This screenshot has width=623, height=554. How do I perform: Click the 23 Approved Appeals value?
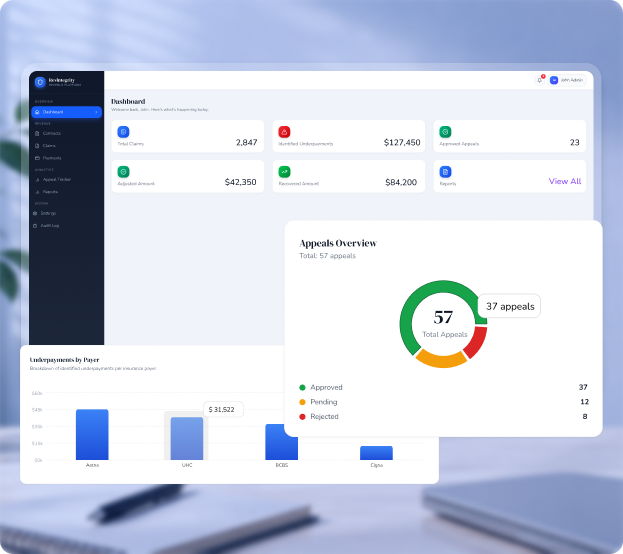click(x=575, y=142)
